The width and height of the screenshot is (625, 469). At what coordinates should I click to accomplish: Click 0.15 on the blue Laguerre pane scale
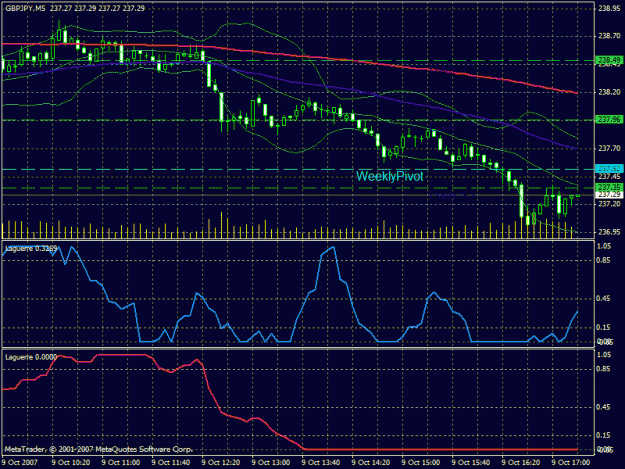coord(604,327)
